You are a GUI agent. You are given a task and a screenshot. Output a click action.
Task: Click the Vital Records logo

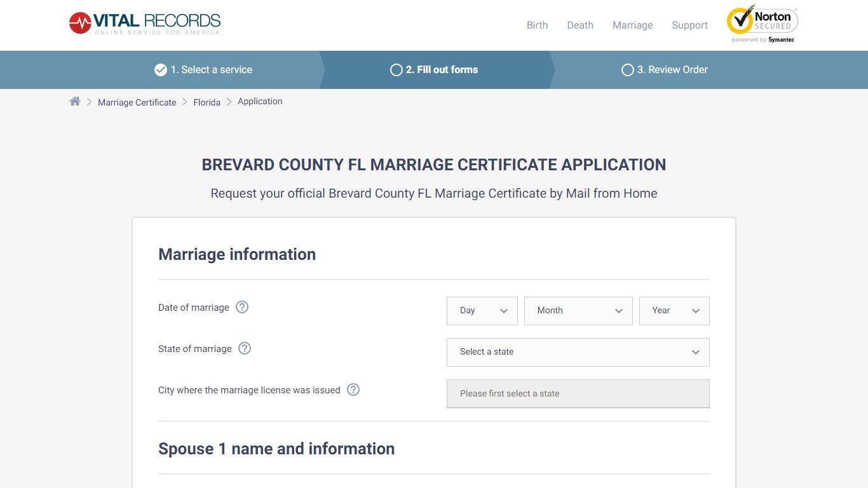[145, 24]
